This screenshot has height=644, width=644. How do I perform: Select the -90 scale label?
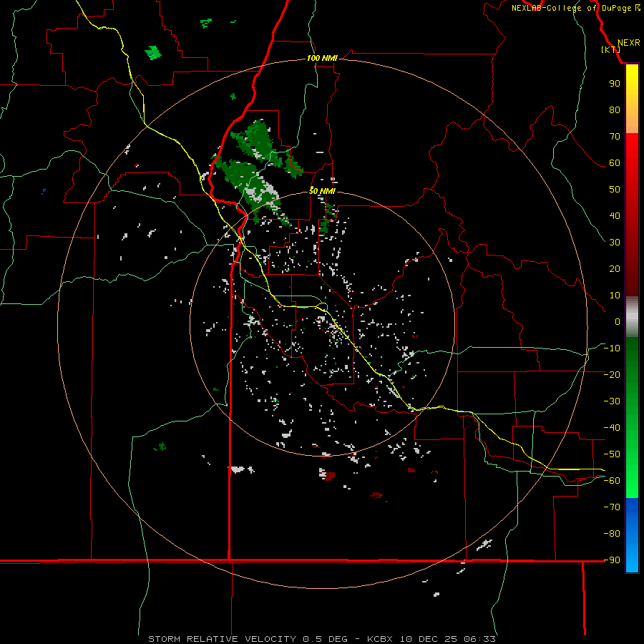point(612,560)
